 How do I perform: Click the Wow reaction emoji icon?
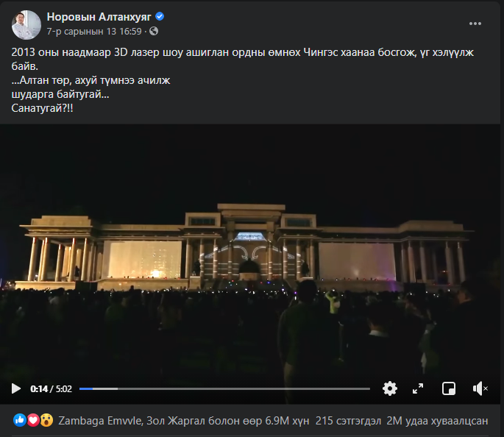(46, 420)
